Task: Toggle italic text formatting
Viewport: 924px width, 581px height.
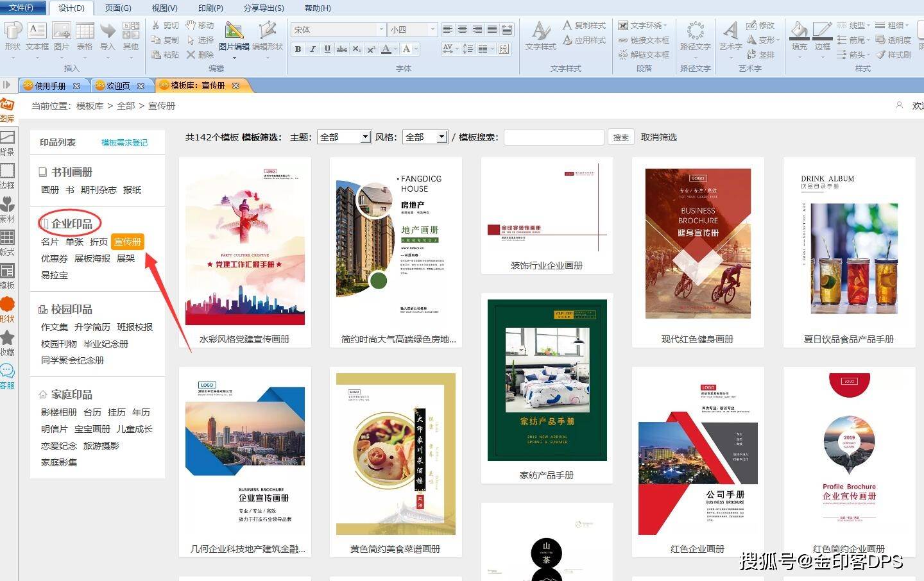Action: pyautogui.click(x=312, y=49)
